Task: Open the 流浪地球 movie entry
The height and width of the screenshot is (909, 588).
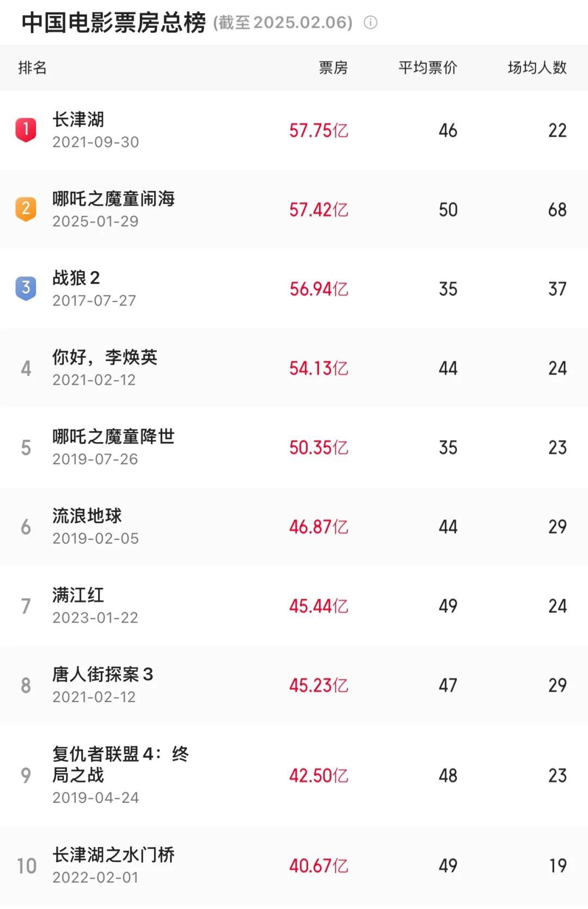Action: (294, 526)
